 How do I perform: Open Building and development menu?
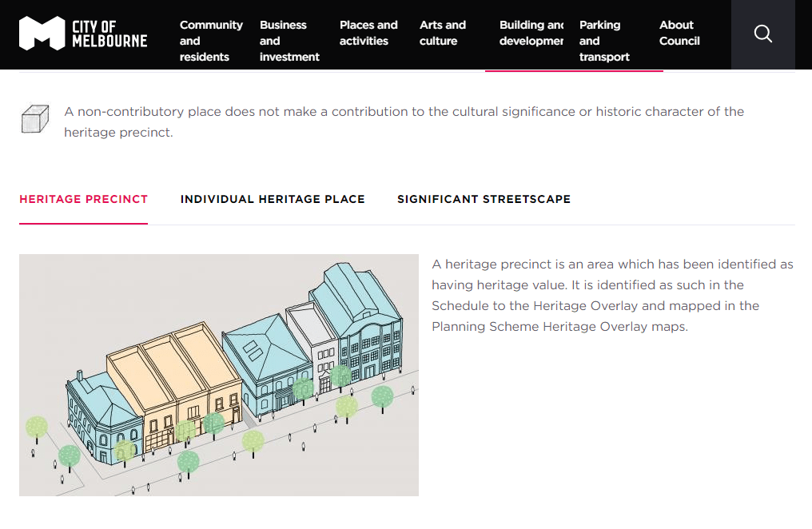531,33
